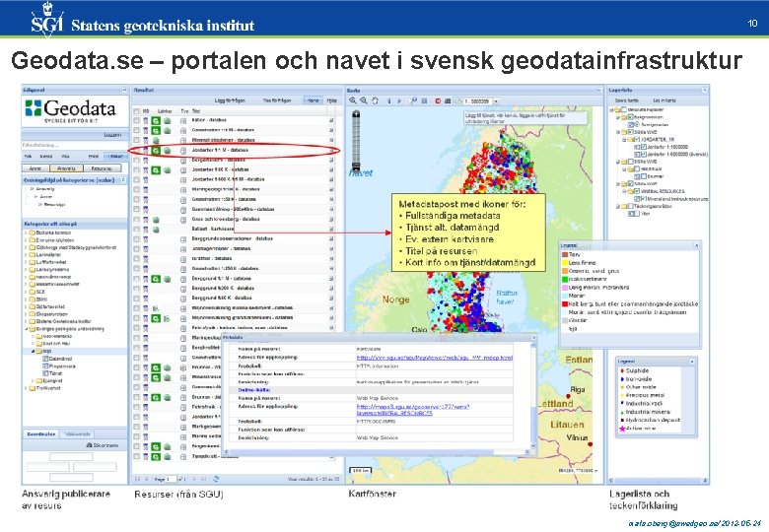Expand the Lantmäteriet category folder

[x=26, y=255]
